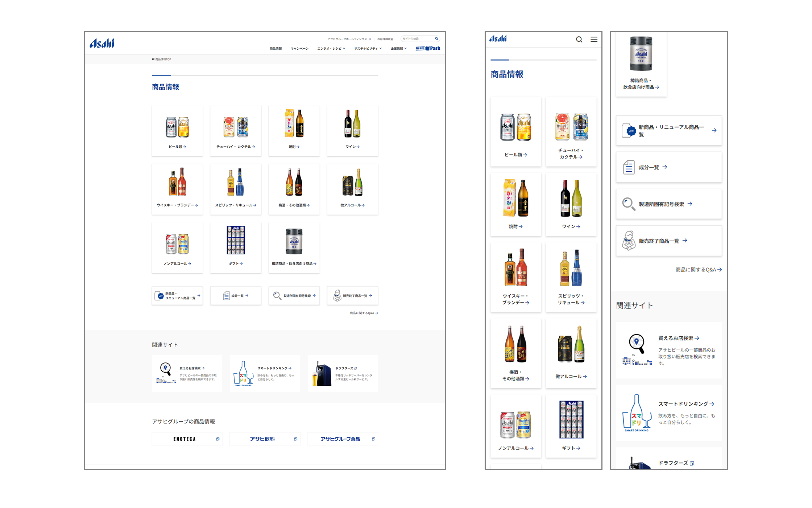The image size is (812, 508).
Task: Tap ギフト tile in mobile view
Action: 571,426
